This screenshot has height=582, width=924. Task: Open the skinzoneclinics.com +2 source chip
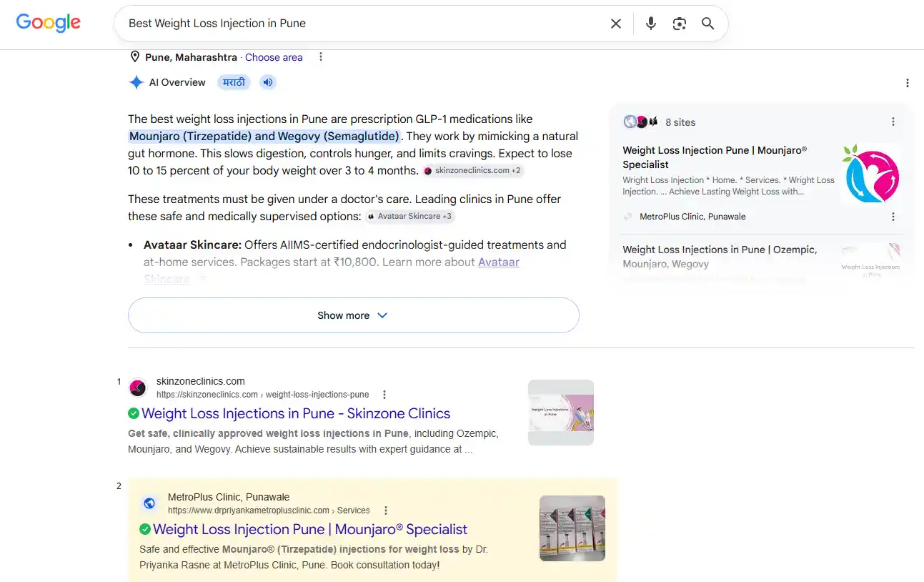pyautogui.click(x=472, y=171)
